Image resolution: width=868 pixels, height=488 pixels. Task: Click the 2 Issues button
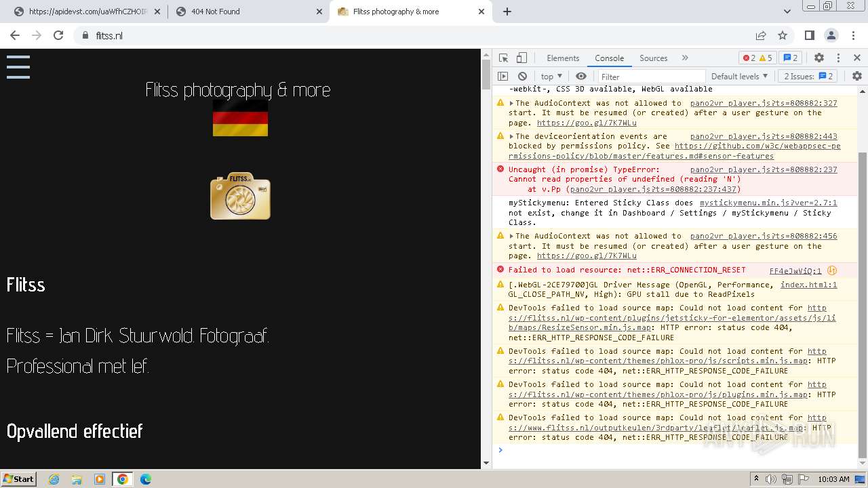coord(809,77)
